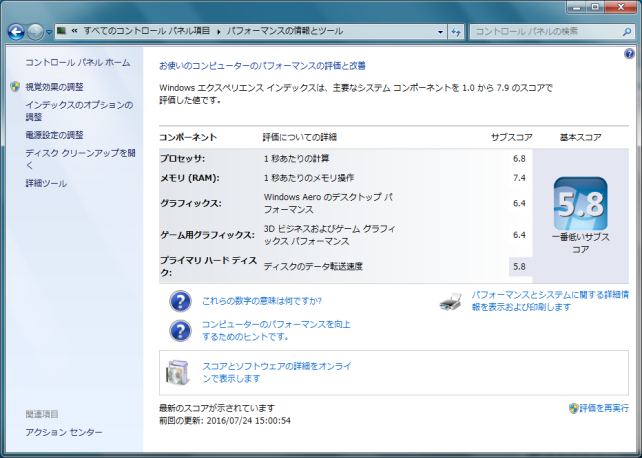642x458 pixels.
Task: Minimize the window
Action: click(577, 7)
